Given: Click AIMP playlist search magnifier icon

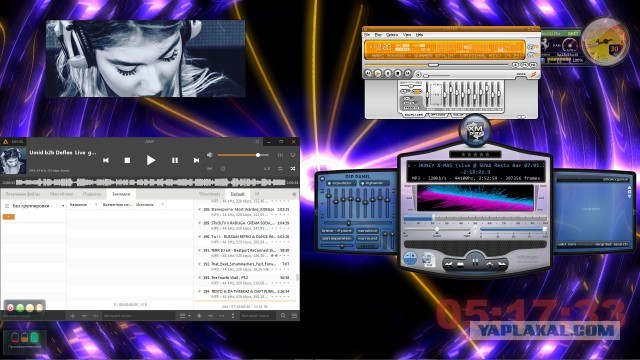Looking at the screenshot, I should (x=283, y=316).
